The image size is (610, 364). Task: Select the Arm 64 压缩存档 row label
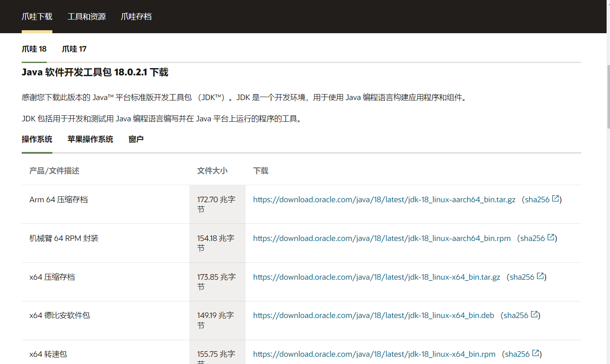59,200
